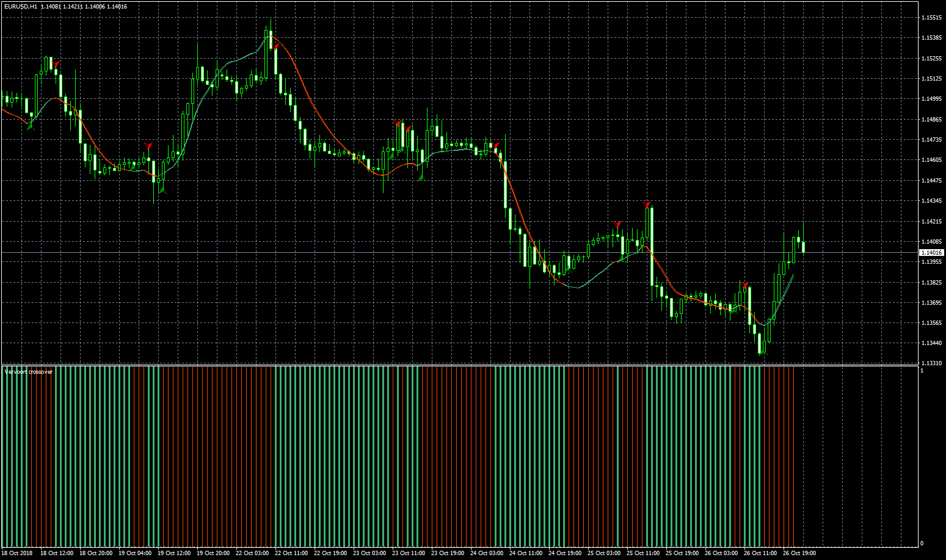Select the first of the two red arrows near 23 Oct 11:00
This screenshot has height=560, width=946.
click(398, 123)
